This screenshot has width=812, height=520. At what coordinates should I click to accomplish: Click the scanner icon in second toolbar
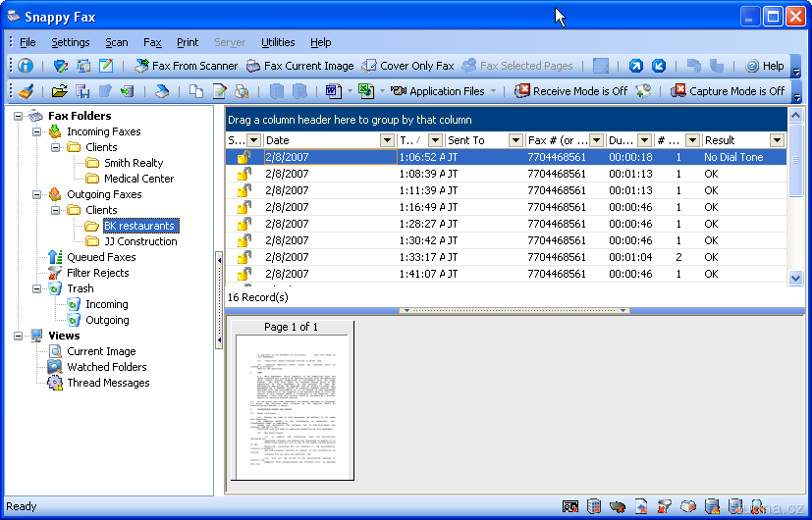[163, 91]
